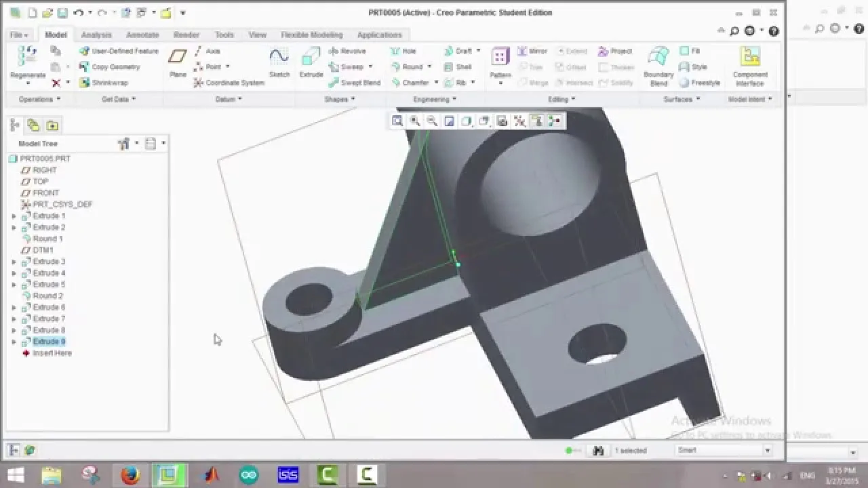The height and width of the screenshot is (488, 868).
Task: Choose the Shrinkwrap command
Action: (103, 83)
